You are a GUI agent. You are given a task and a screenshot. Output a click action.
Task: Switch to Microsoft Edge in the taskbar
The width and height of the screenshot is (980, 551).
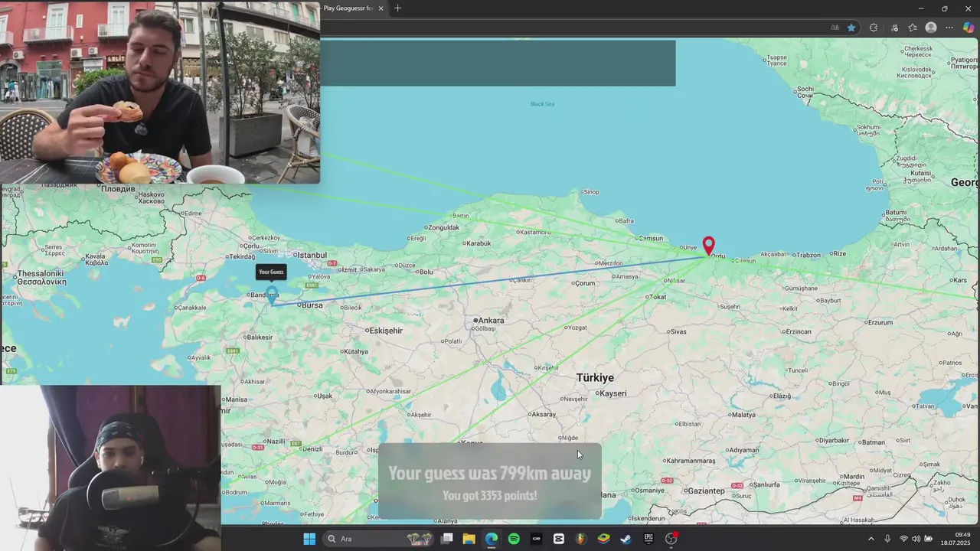click(492, 539)
